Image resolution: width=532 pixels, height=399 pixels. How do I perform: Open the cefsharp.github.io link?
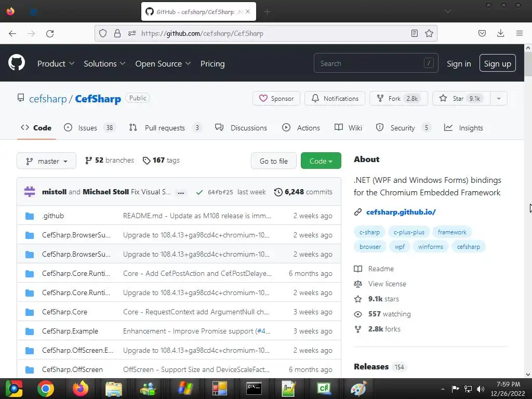tap(401, 212)
